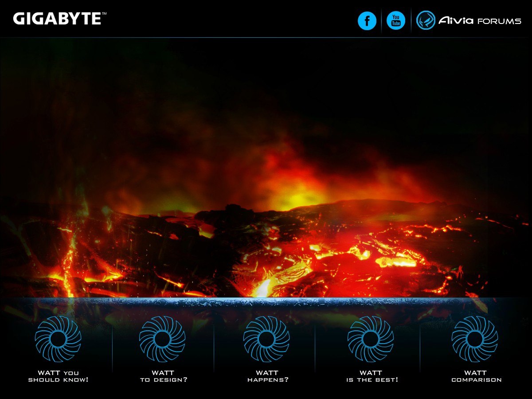Select 'WATT comparison' menu label
Screen dimensions: 532x399
476,376
